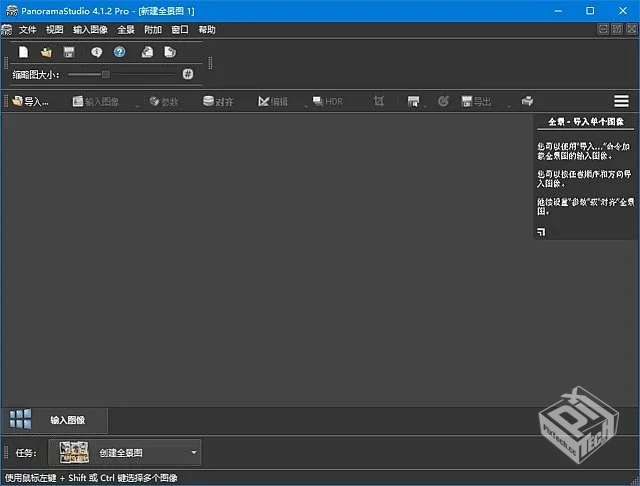The height and width of the screenshot is (486, 640).
Task: Expand the dropdown arrow after 编辑
Action: point(306,106)
